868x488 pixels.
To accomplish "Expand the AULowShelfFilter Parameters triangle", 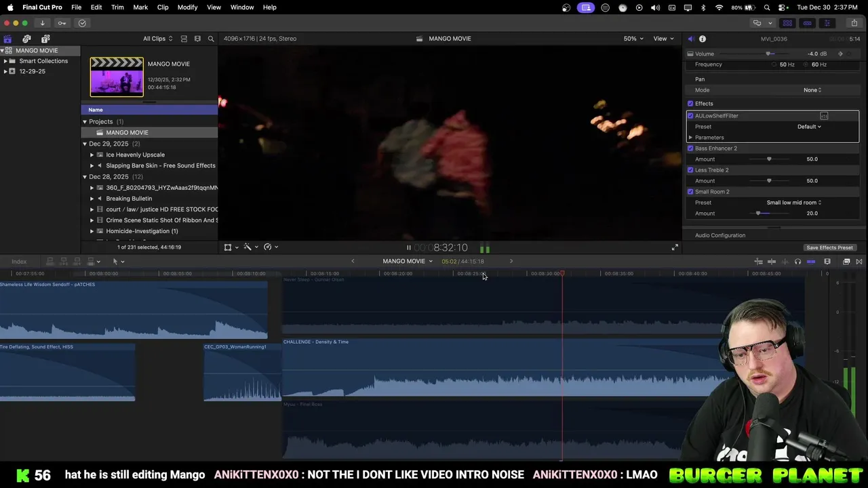I will tap(690, 138).
